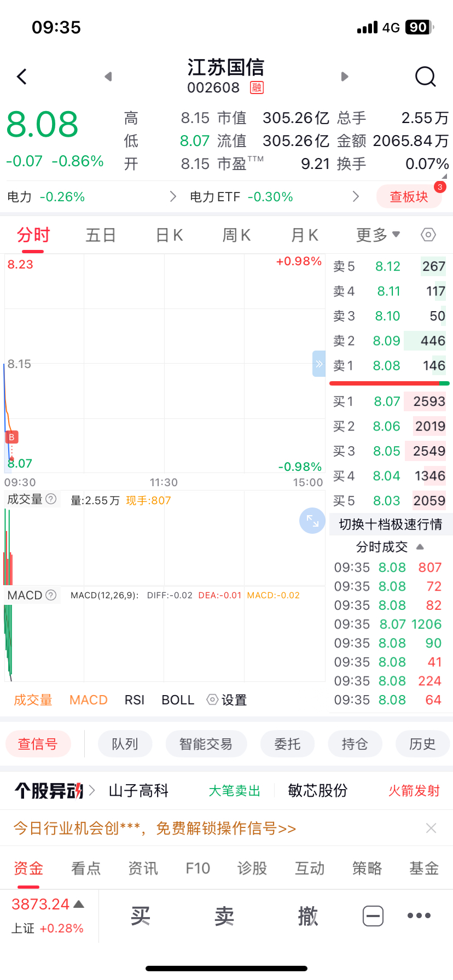Enlarge chart to fullscreen icon
453x980 pixels.
pyautogui.click(x=312, y=521)
